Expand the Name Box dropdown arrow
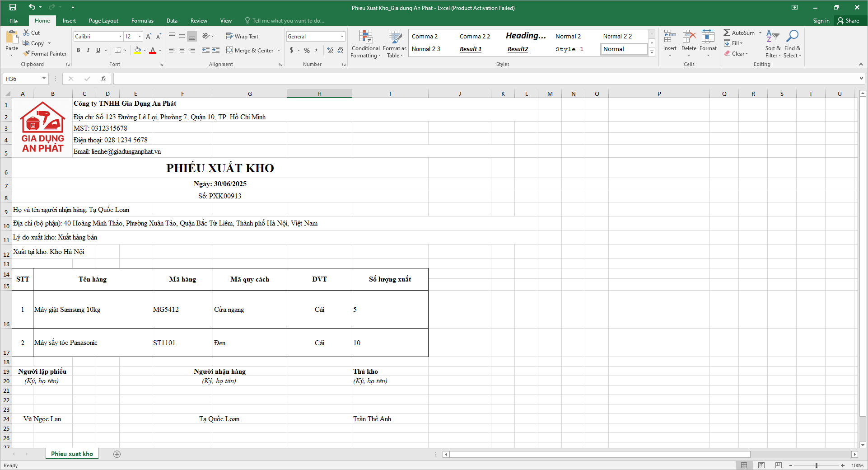This screenshot has width=868, height=470. [x=44, y=79]
